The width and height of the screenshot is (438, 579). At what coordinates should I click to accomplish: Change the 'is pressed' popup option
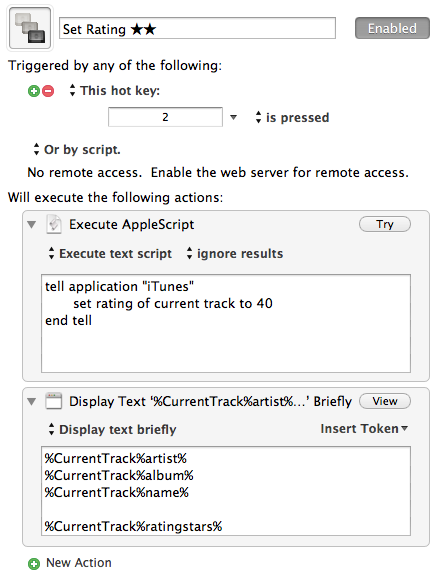pyautogui.click(x=292, y=117)
